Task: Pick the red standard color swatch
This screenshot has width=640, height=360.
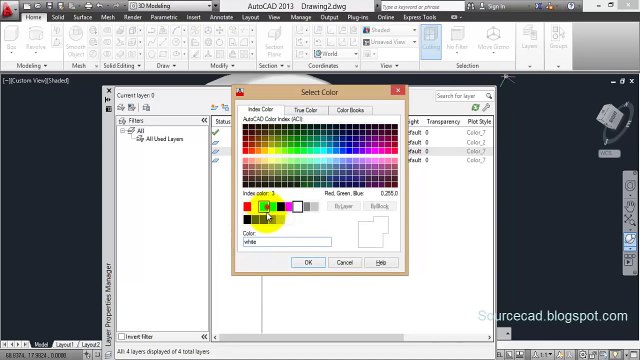Action: click(247, 207)
